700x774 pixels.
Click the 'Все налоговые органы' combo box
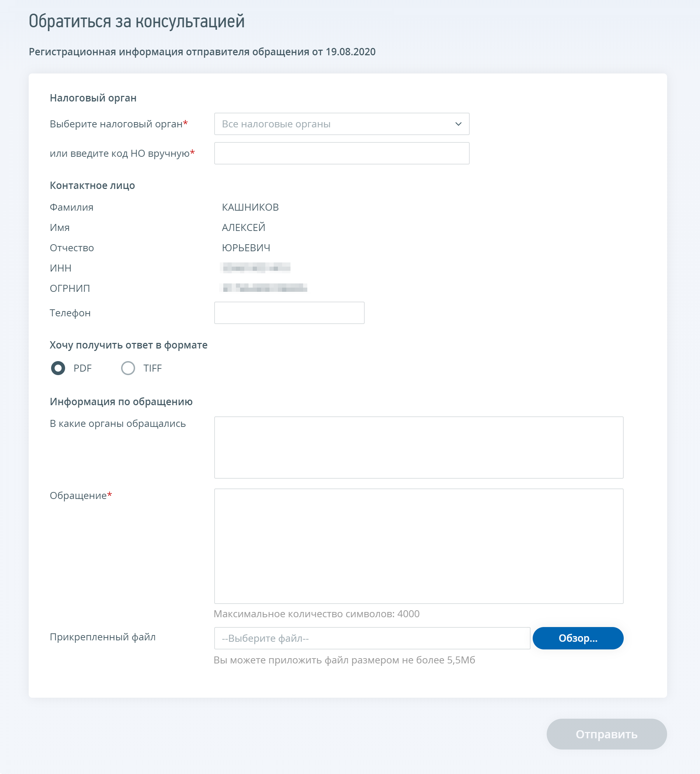pos(342,124)
